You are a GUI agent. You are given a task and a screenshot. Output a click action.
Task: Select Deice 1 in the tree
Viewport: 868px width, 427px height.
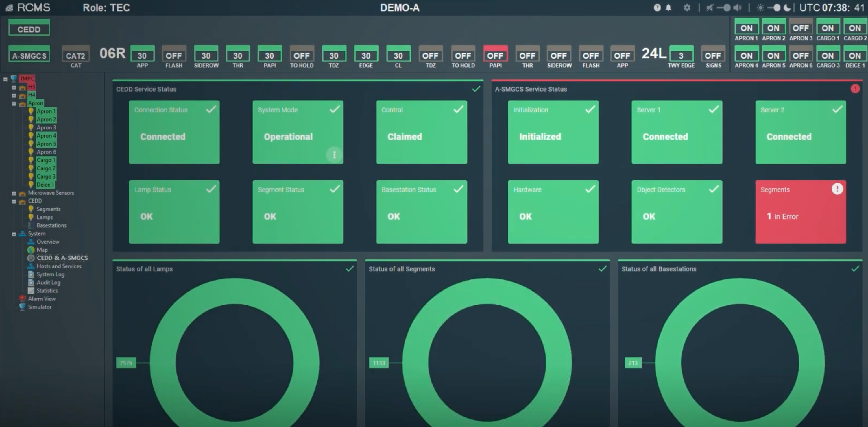45,185
